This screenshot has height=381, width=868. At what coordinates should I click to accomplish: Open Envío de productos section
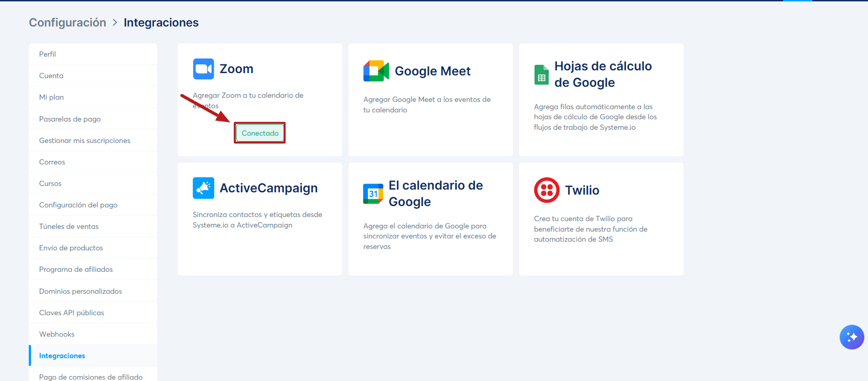coord(93,248)
